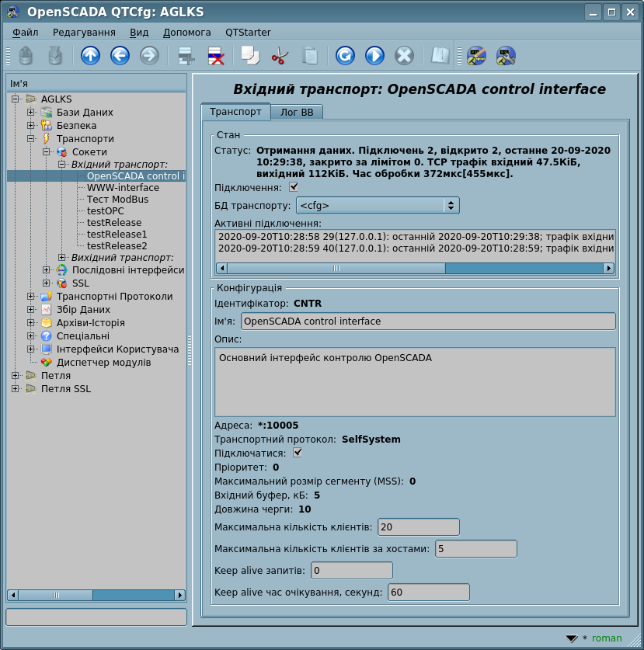The width and height of the screenshot is (644, 650).
Task: Select the SSL transport module
Action: point(81,283)
